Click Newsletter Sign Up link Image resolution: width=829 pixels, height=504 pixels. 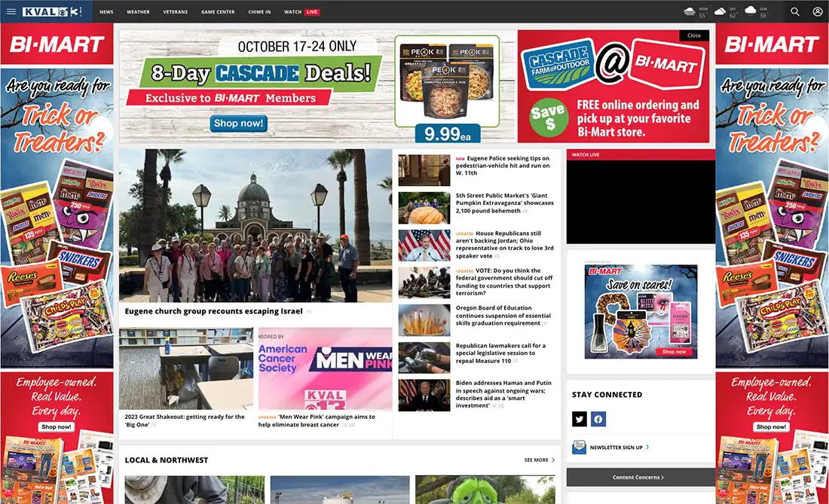click(619, 447)
